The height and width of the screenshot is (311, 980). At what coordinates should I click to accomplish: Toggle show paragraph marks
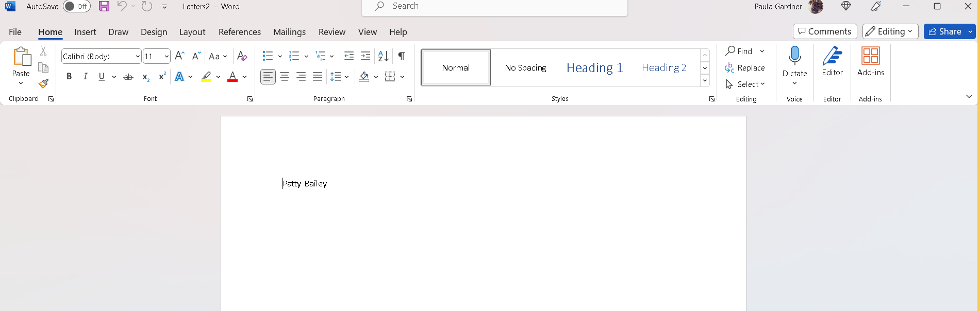[401, 56]
